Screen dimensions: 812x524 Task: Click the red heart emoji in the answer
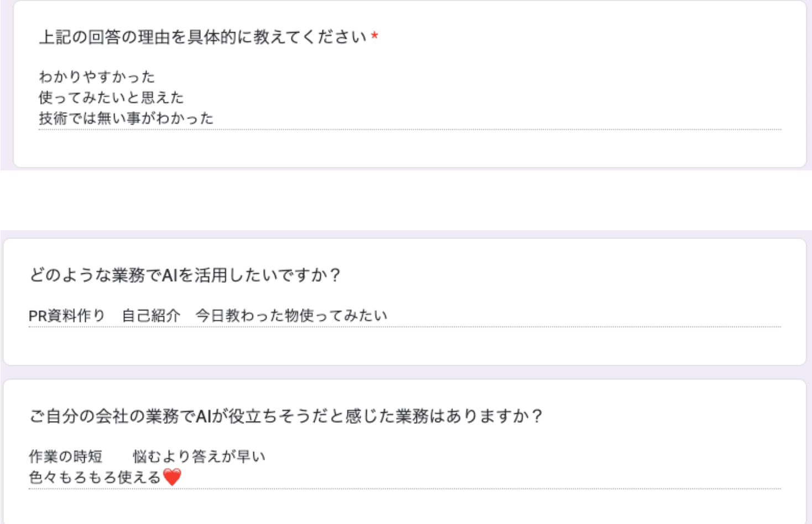[x=173, y=476]
